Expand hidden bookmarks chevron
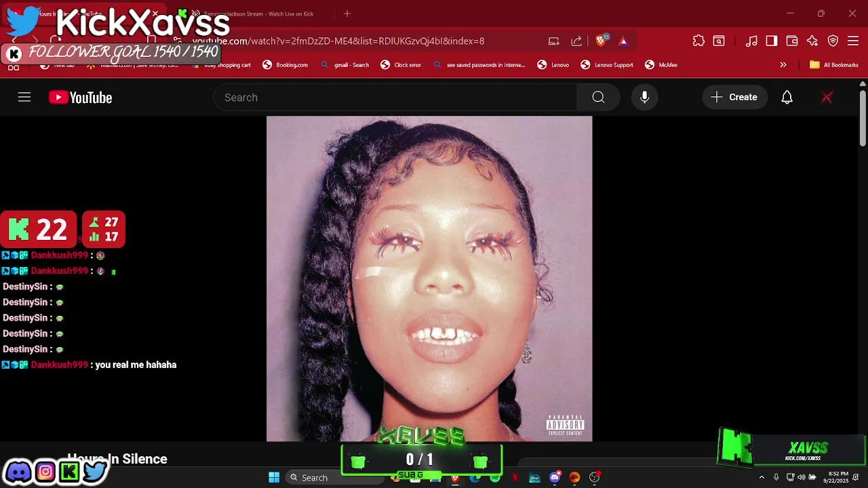 (783, 65)
